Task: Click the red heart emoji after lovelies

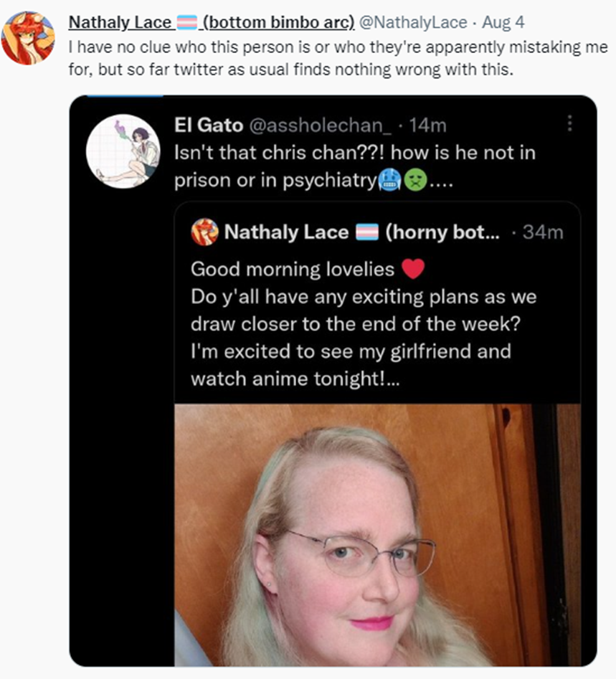Action: click(x=413, y=269)
